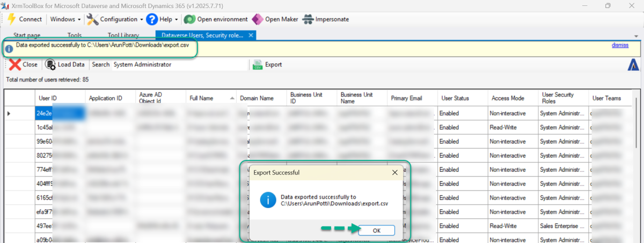Screen dimensions: 644x243
Task: Click the User Status column header
Action: (x=463, y=98)
